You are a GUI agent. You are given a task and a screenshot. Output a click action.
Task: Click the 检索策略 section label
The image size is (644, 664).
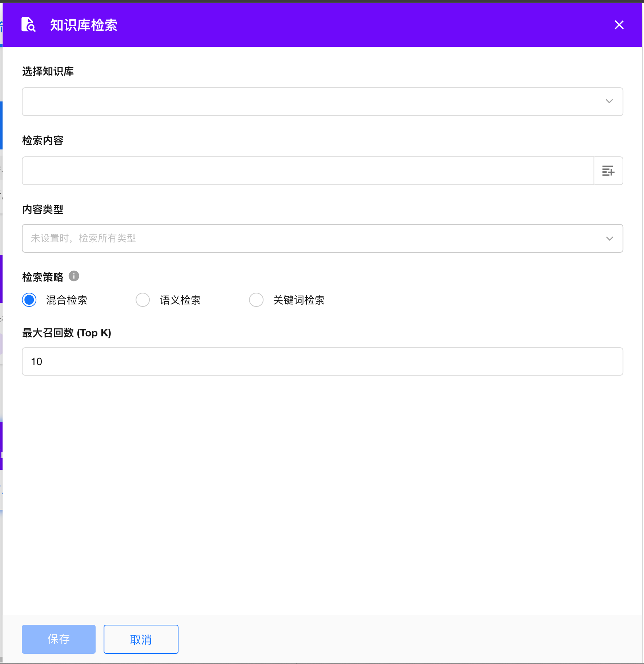(x=43, y=277)
